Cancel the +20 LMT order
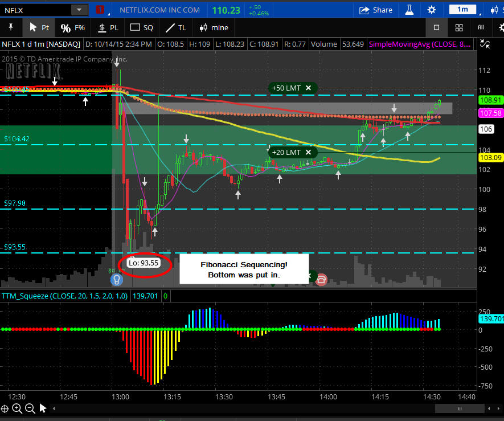This screenshot has width=504, height=421. click(x=308, y=152)
